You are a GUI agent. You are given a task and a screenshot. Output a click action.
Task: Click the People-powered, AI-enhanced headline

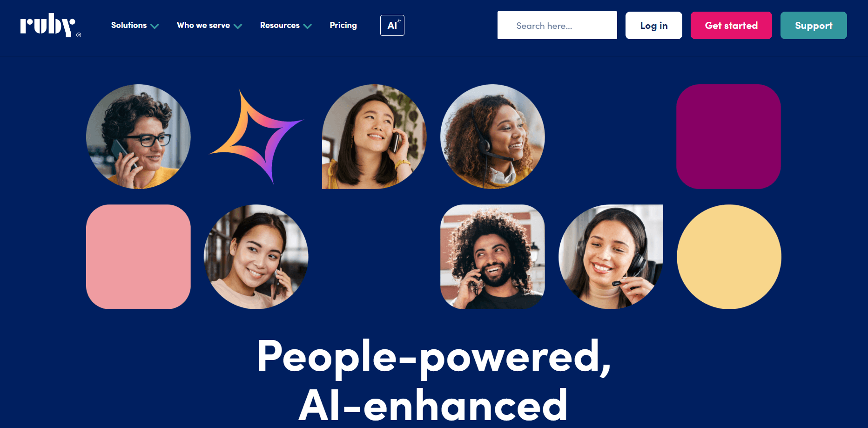pos(434,380)
